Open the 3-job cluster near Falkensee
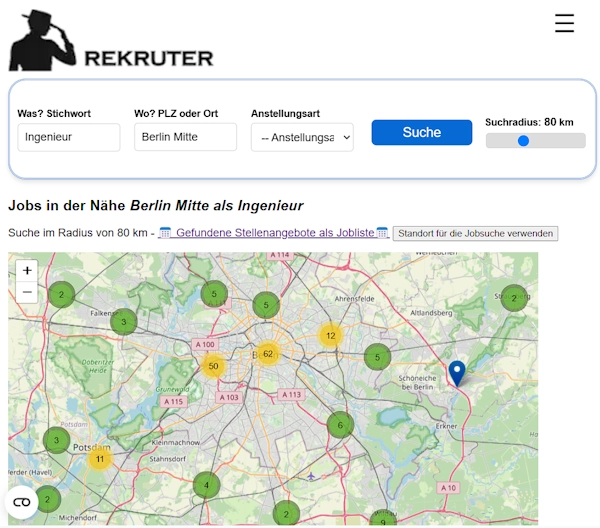The width and height of the screenshot is (600, 528). click(x=124, y=322)
